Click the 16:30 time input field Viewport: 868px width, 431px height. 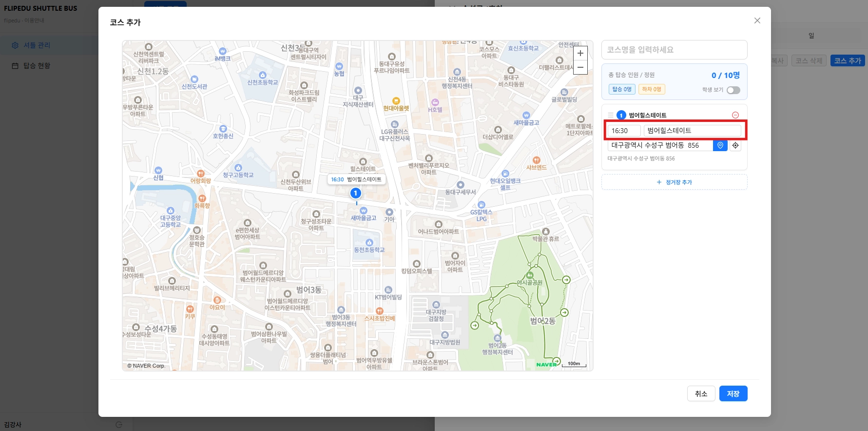click(x=624, y=131)
